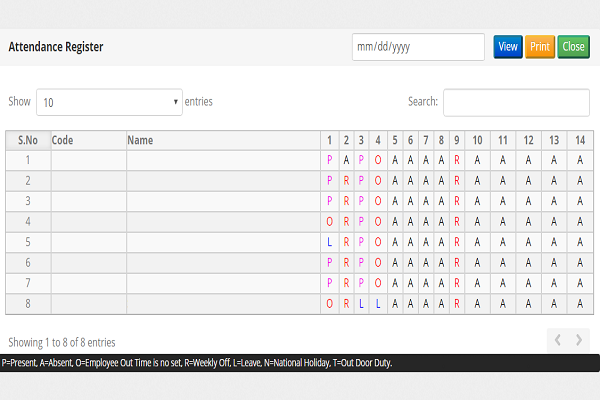
Task: Click row 5 day 1 'L' status
Action: point(329,243)
